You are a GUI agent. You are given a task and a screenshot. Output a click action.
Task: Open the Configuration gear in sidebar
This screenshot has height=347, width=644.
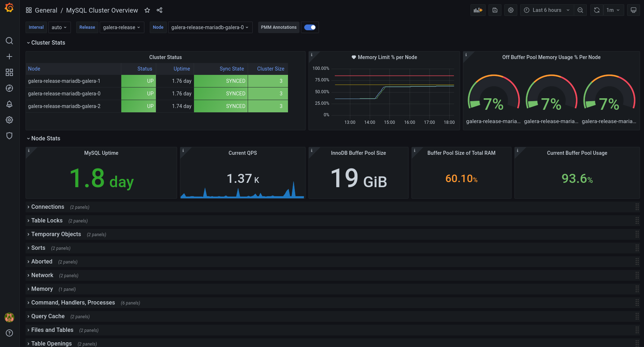[x=9, y=120]
